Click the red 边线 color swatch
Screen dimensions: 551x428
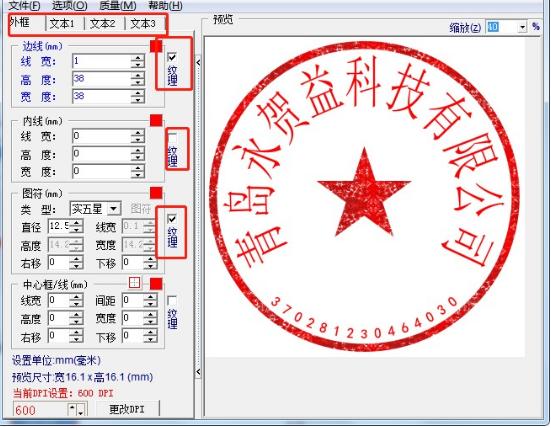(x=156, y=46)
